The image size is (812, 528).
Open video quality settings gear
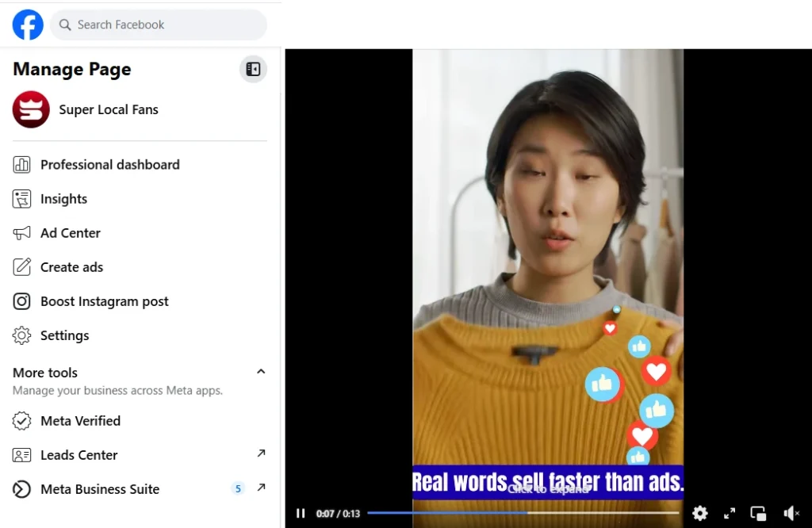pos(700,513)
